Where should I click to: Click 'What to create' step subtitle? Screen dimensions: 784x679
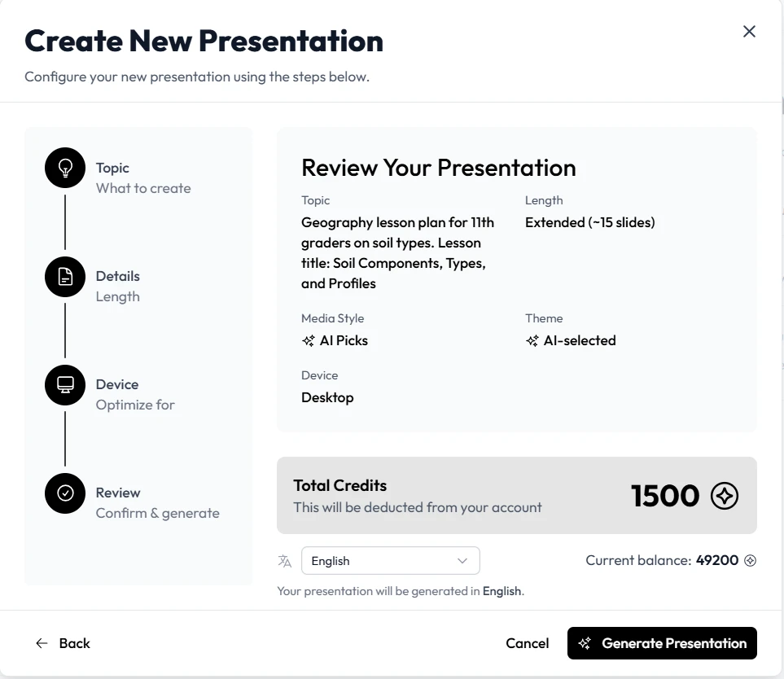[x=143, y=189]
